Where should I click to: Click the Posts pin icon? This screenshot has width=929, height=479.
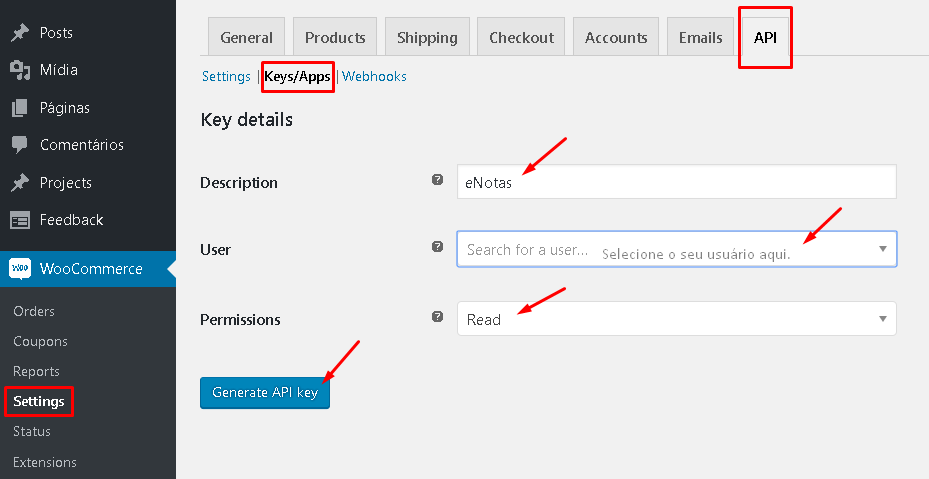click(x=20, y=33)
